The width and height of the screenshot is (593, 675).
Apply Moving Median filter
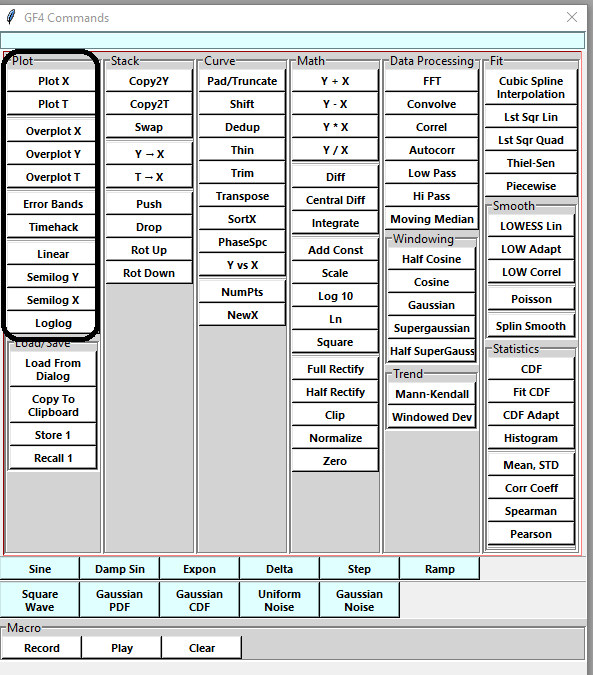click(432, 219)
